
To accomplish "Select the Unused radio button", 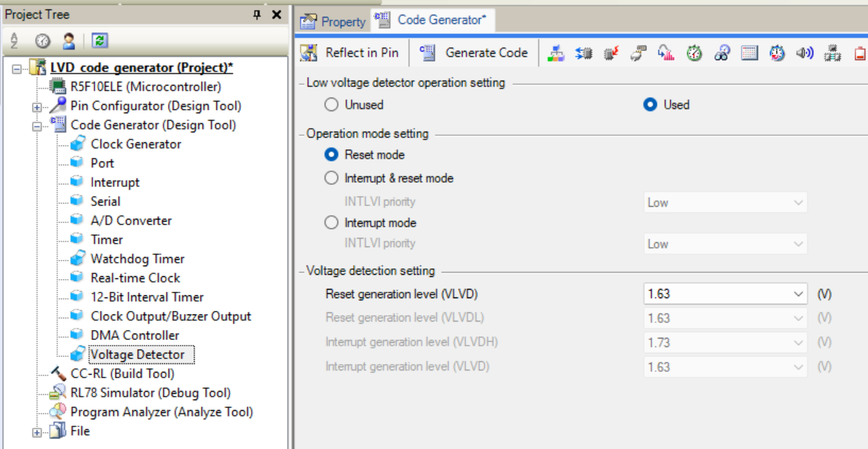I will pos(331,105).
